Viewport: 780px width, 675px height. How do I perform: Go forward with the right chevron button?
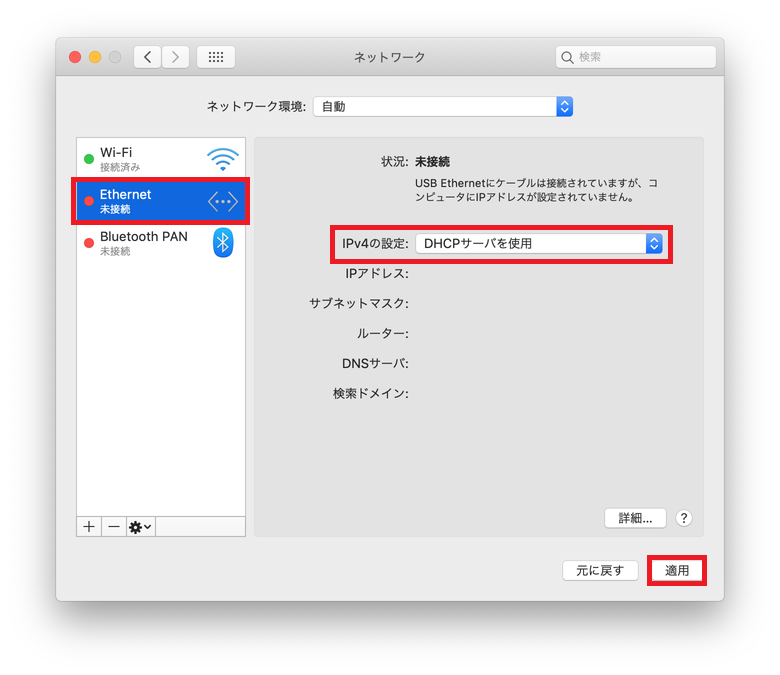coord(175,57)
